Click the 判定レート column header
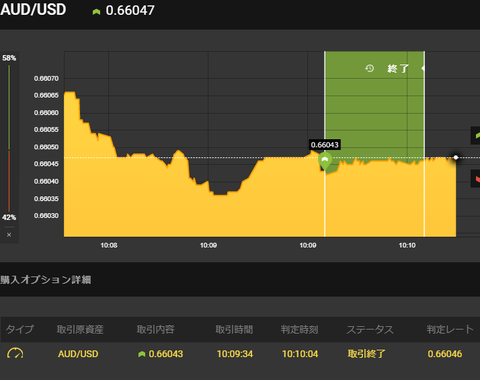The height and width of the screenshot is (380, 480). pos(450,329)
